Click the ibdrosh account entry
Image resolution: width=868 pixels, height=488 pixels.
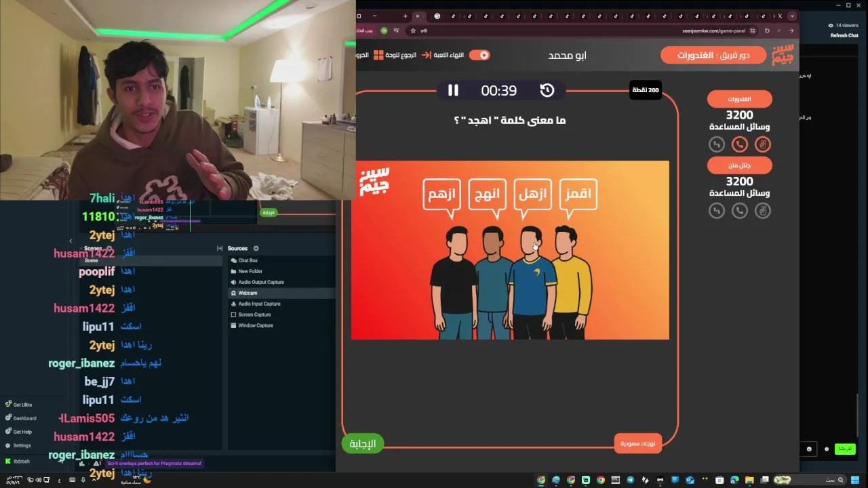17,461
